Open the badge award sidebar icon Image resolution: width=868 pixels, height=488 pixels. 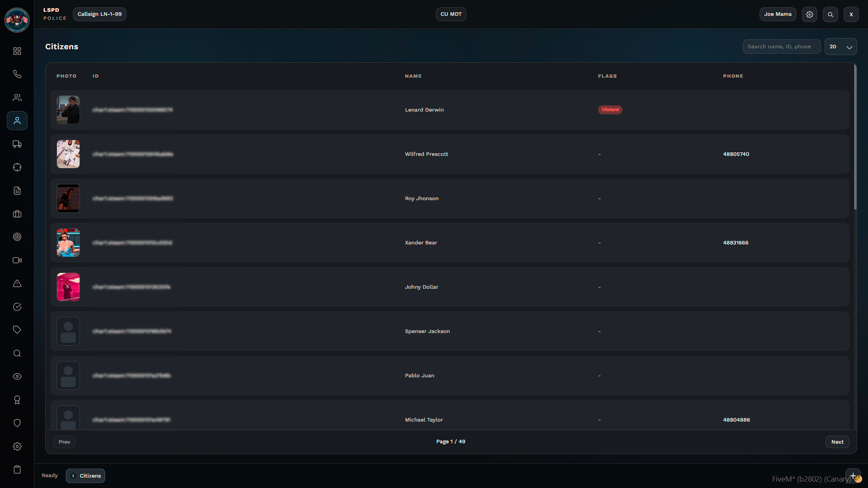(x=17, y=400)
